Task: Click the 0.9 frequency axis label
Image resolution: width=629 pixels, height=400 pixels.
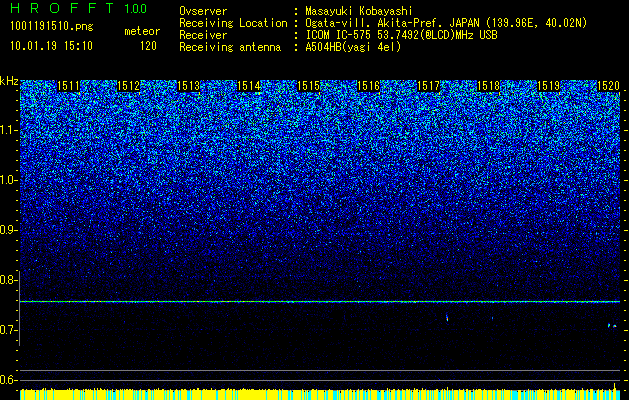Action: (x=8, y=230)
